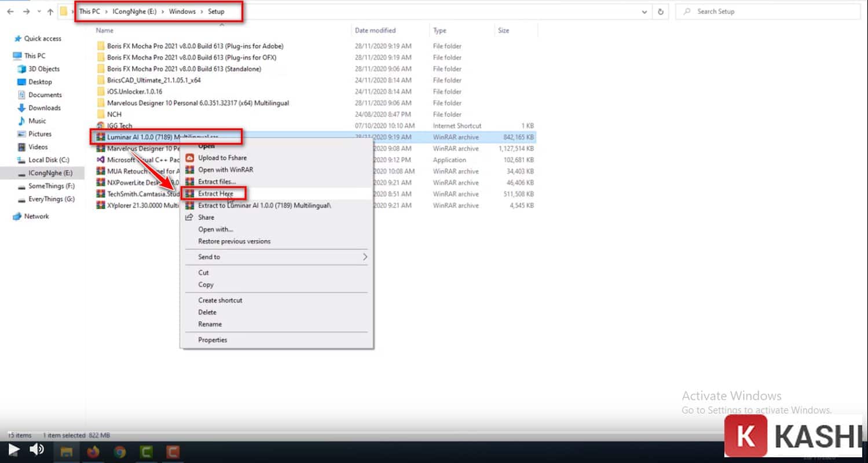Select the XYplorer archive icon
868x463 pixels.
click(x=101, y=205)
